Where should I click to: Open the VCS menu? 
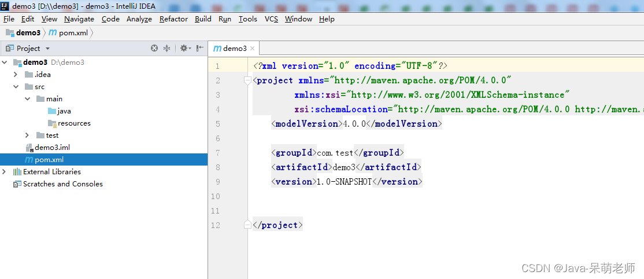[271, 19]
